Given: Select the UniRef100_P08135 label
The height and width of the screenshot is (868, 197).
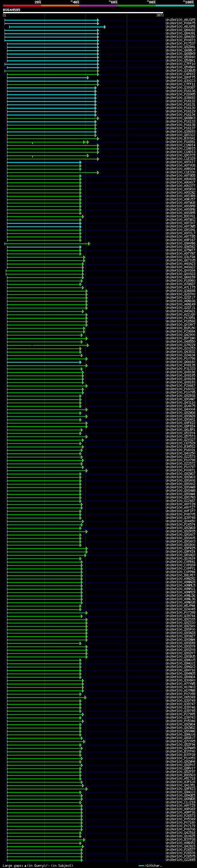Looking at the screenshot, I should click(180, 365).
